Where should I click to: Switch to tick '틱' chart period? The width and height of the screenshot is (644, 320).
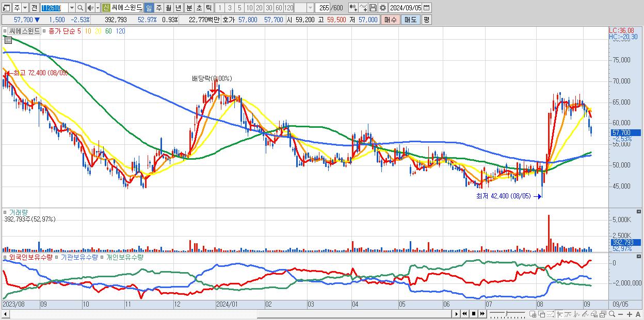click(208, 8)
